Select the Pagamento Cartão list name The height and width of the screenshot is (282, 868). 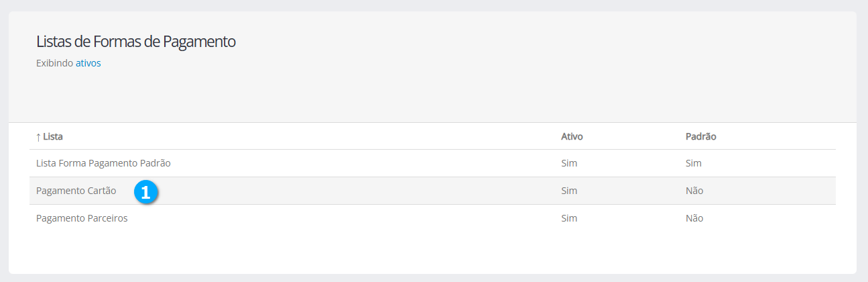(x=76, y=191)
